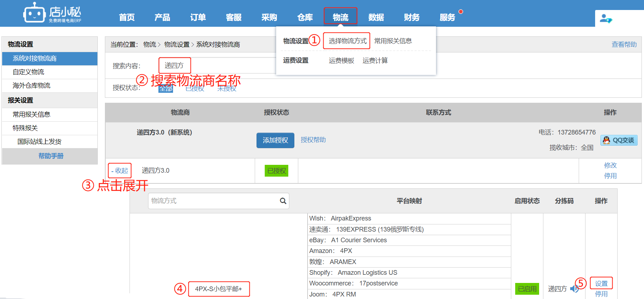644x299 pixels.
Task: Select 选择物流方式 in dropdown menu
Action: point(348,41)
